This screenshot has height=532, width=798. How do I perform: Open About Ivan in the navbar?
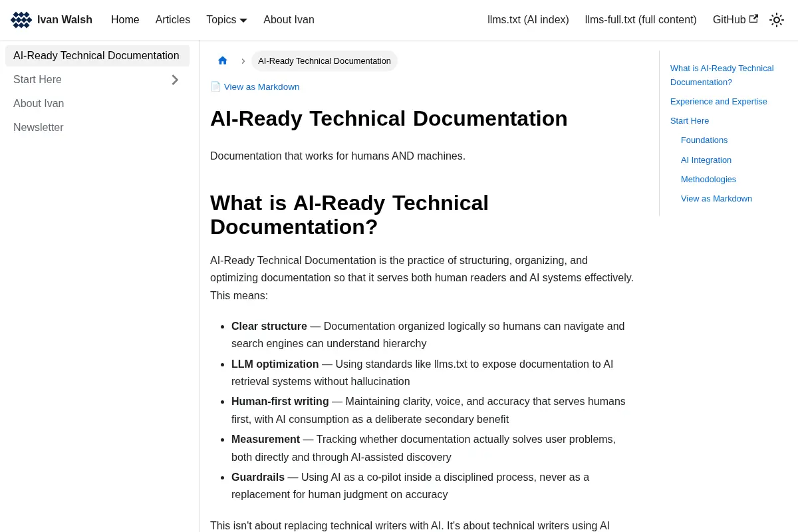[x=289, y=20]
